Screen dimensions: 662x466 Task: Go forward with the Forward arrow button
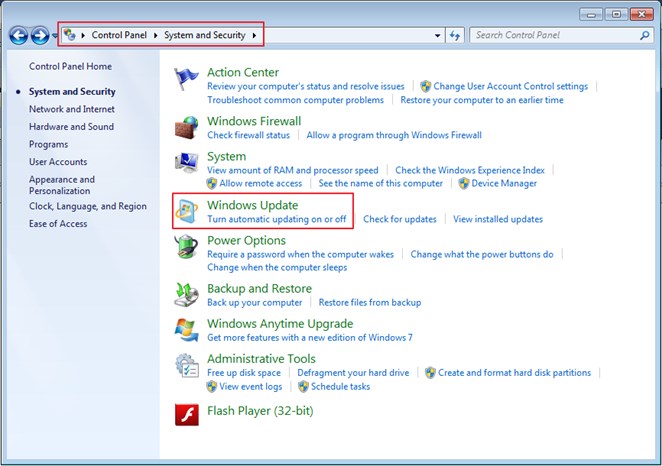[x=40, y=35]
